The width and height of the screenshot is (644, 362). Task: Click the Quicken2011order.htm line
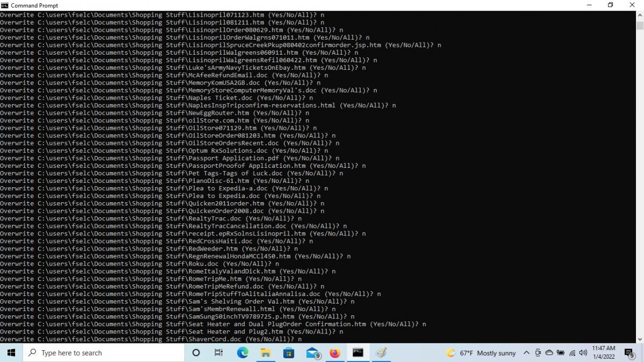162,203
